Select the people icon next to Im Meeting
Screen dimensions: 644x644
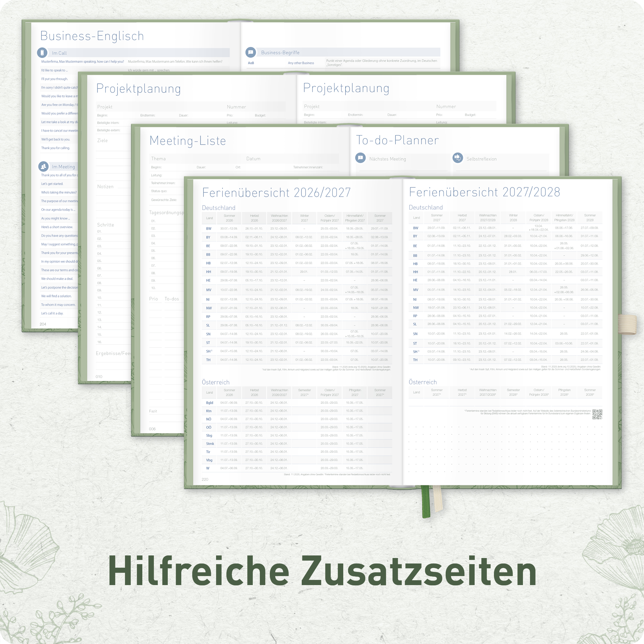[x=43, y=167]
